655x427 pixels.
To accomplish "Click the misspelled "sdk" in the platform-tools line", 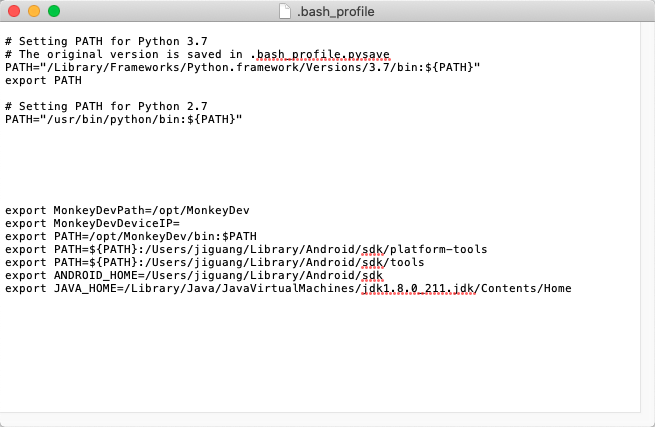I will tap(372, 249).
